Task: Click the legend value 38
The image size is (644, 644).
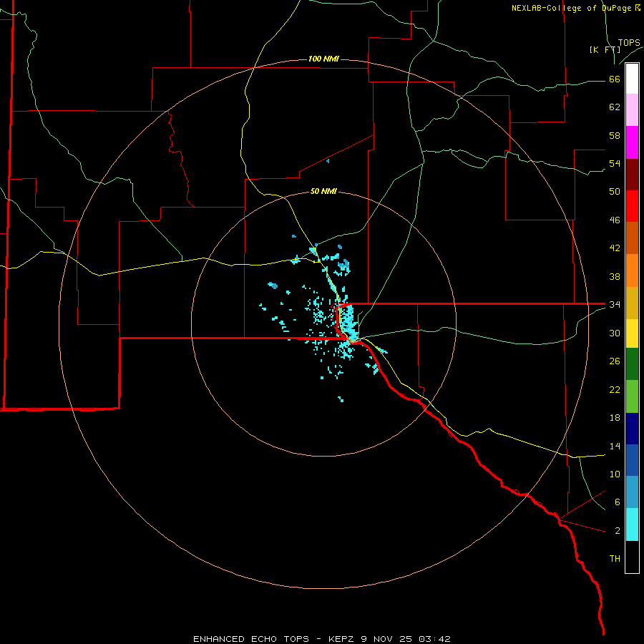Action: 615,277
